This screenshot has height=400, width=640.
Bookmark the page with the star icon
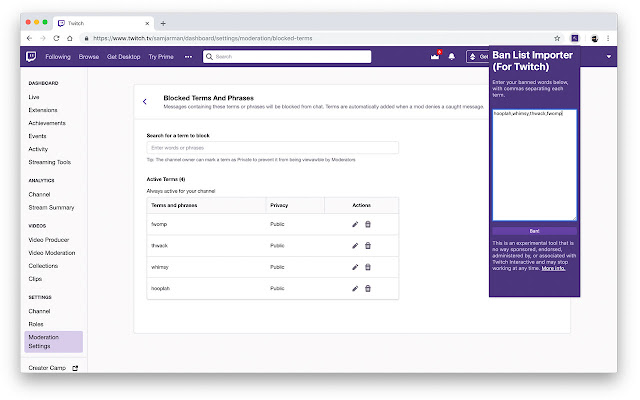(x=557, y=38)
